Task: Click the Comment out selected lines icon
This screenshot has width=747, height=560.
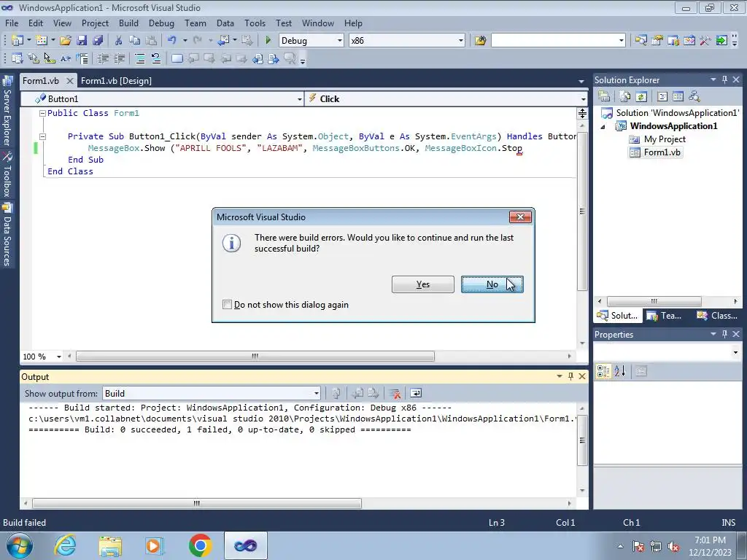Action: pos(139,58)
